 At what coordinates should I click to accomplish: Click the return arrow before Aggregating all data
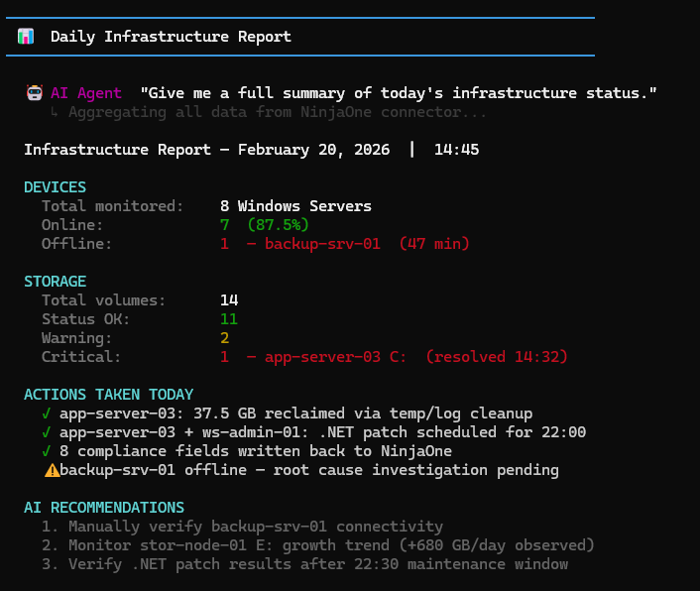tap(55, 112)
